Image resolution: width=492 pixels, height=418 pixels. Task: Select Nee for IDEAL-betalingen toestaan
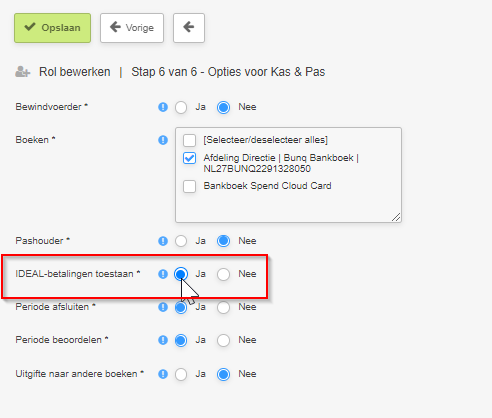click(x=223, y=274)
